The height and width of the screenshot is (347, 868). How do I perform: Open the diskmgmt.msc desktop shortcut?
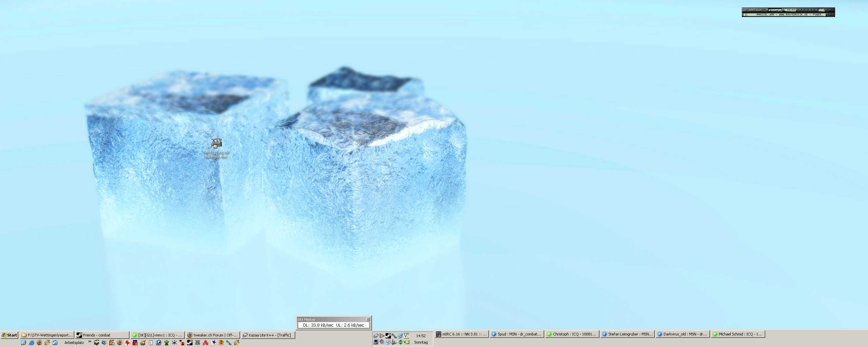[x=216, y=143]
